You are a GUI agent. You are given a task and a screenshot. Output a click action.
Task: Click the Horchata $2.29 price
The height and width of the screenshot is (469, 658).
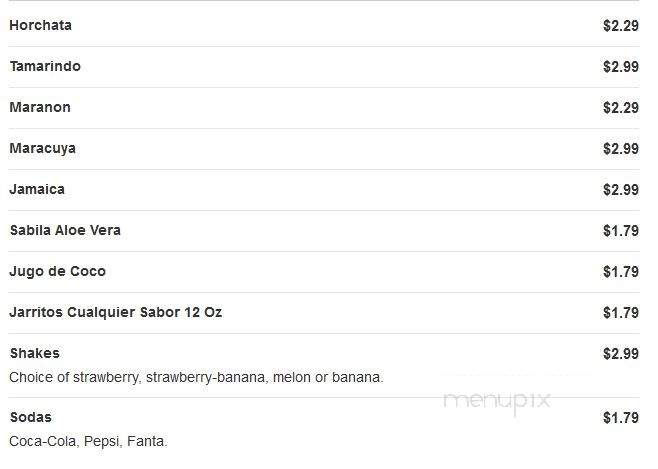(621, 26)
